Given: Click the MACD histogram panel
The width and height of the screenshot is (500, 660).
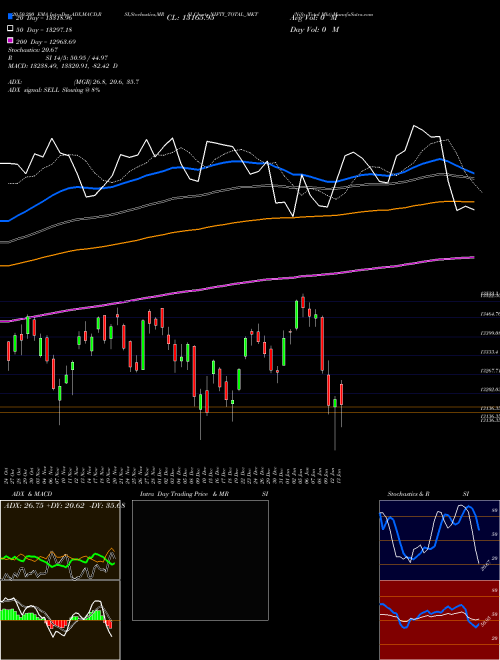Looking at the screenshot, I should click(x=60, y=620).
